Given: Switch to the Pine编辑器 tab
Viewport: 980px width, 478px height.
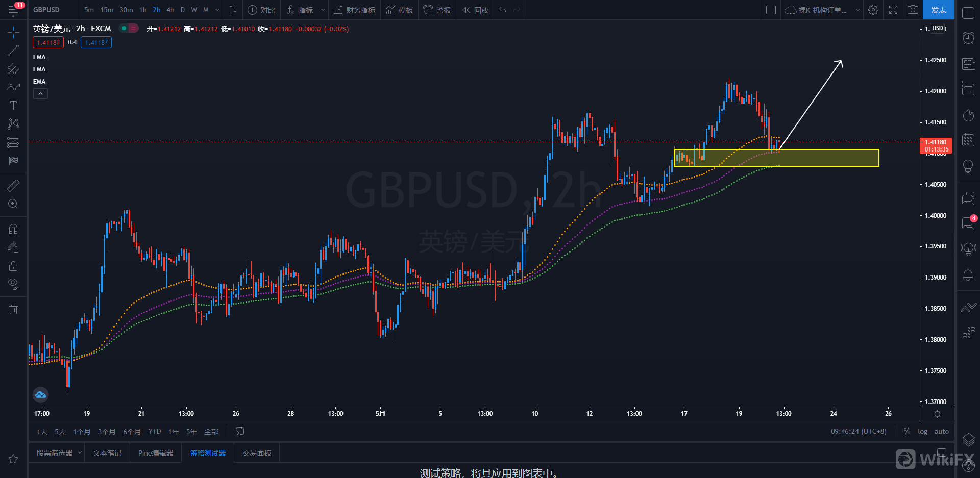Looking at the screenshot, I should click(156, 453).
